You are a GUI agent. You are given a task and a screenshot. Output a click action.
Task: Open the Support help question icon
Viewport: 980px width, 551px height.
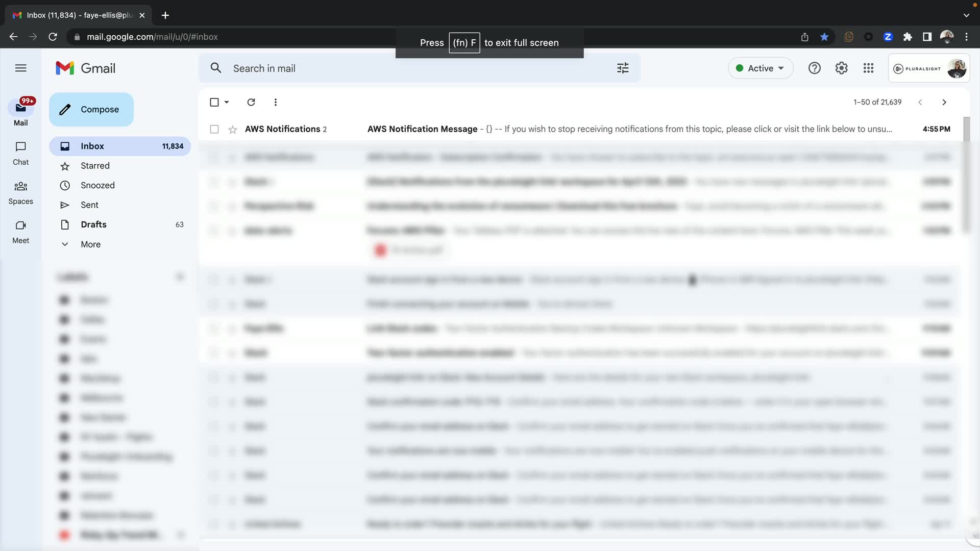(814, 68)
